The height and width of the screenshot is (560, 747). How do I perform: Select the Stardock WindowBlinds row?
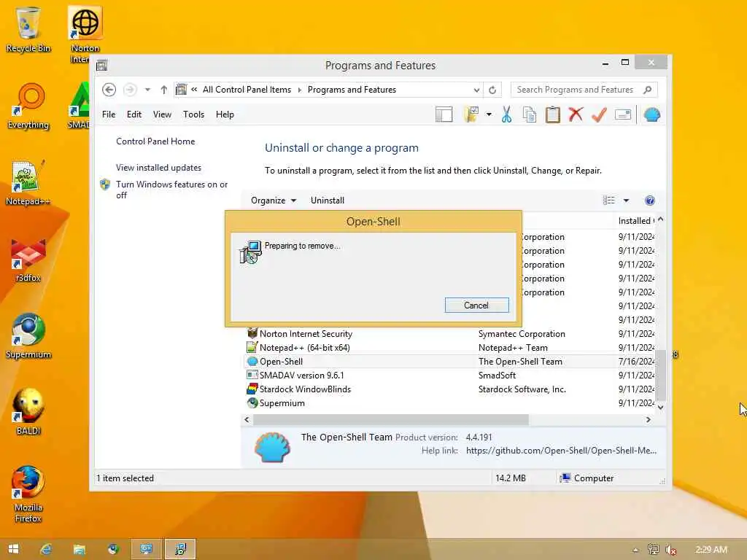[x=449, y=389]
